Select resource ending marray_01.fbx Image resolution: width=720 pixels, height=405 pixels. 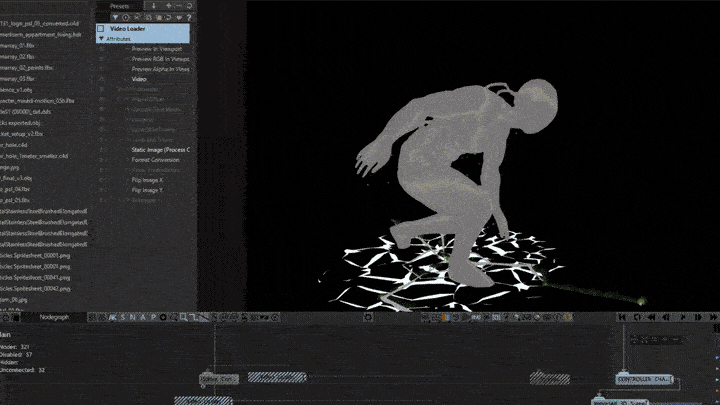click(x=17, y=45)
